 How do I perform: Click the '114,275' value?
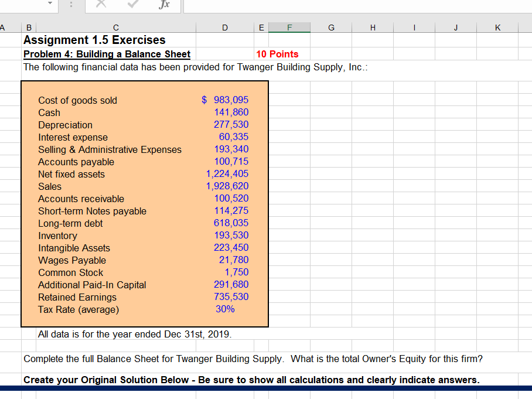click(231, 211)
